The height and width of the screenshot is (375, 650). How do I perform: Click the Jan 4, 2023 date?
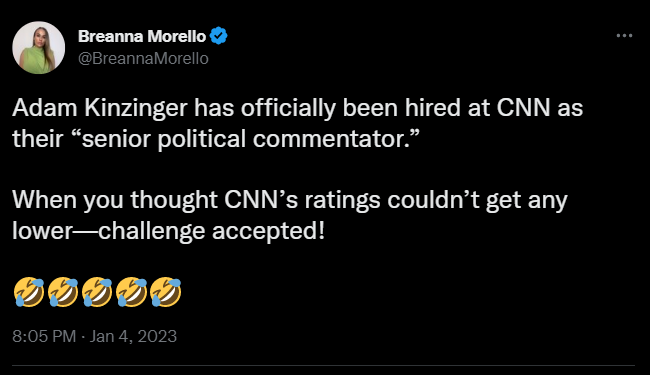[133, 336]
